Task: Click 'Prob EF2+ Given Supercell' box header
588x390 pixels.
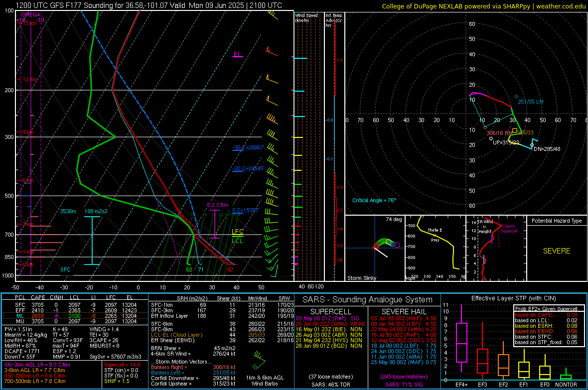Action: pos(546,309)
